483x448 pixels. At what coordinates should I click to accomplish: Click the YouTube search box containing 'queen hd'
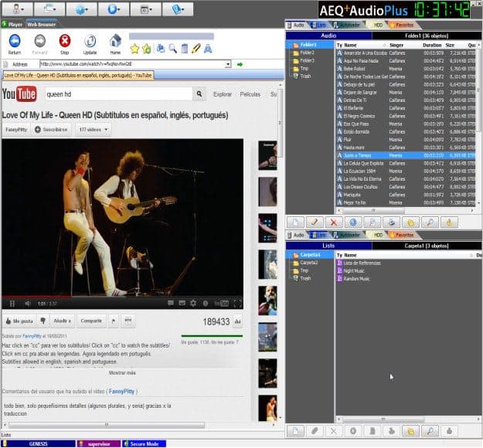119,94
